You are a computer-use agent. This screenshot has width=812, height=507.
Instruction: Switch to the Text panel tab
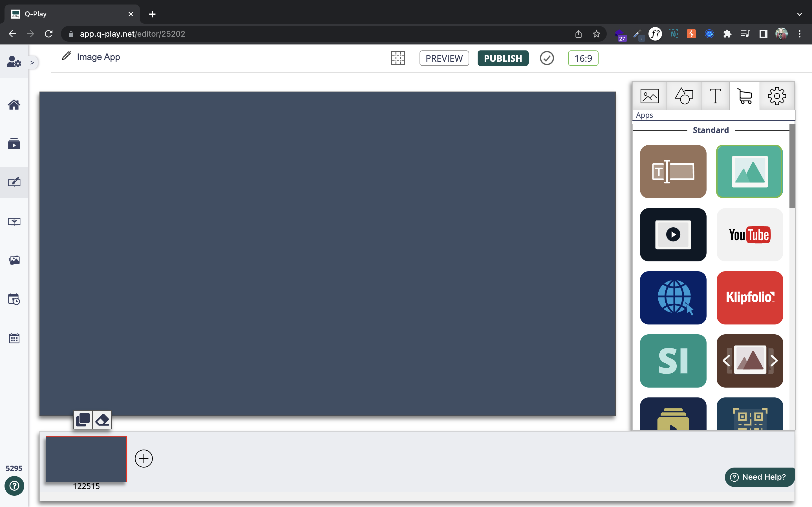pyautogui.click(x=715, y=96)
